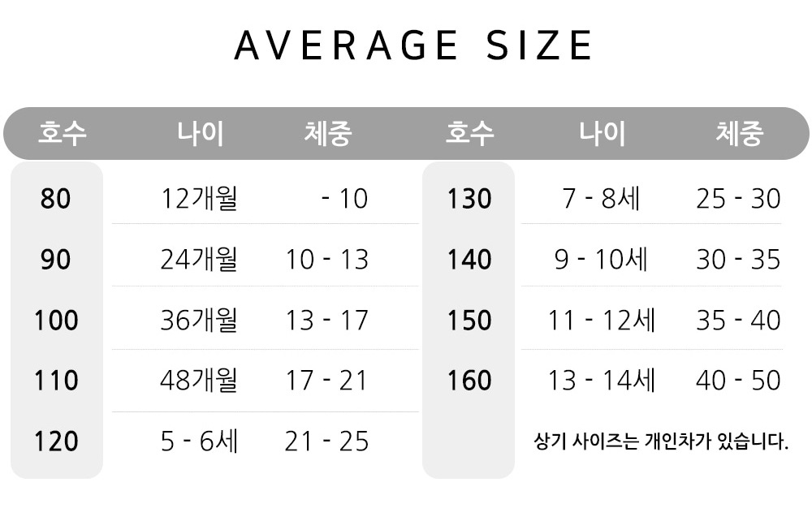Click the 9 - 10세 age entry
The width and height of the screenshot is (812, 521).
click(x=601, y=260)
